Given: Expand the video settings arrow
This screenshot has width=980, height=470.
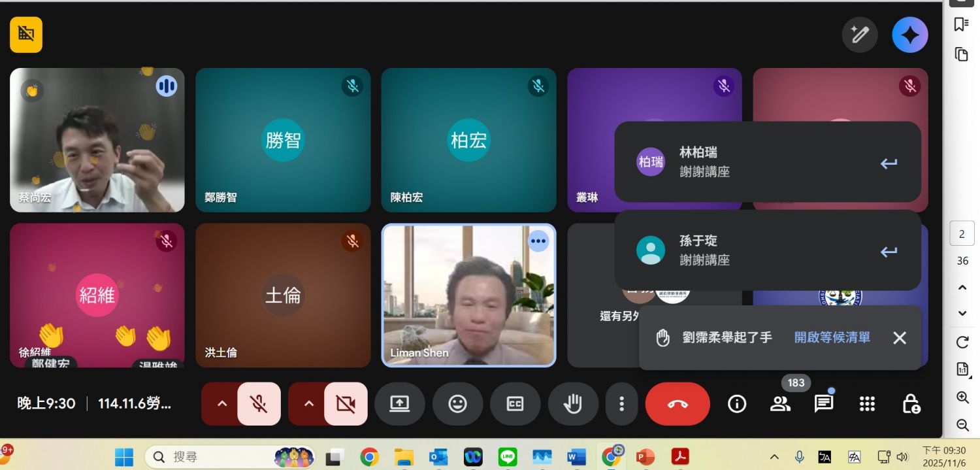Looking at the screenshot, I should tap(309, 404).
